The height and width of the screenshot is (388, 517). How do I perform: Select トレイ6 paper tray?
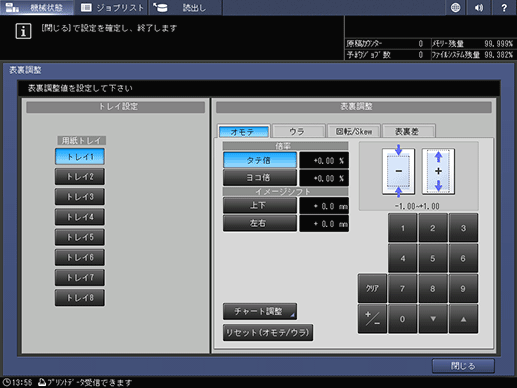point(80,257)
